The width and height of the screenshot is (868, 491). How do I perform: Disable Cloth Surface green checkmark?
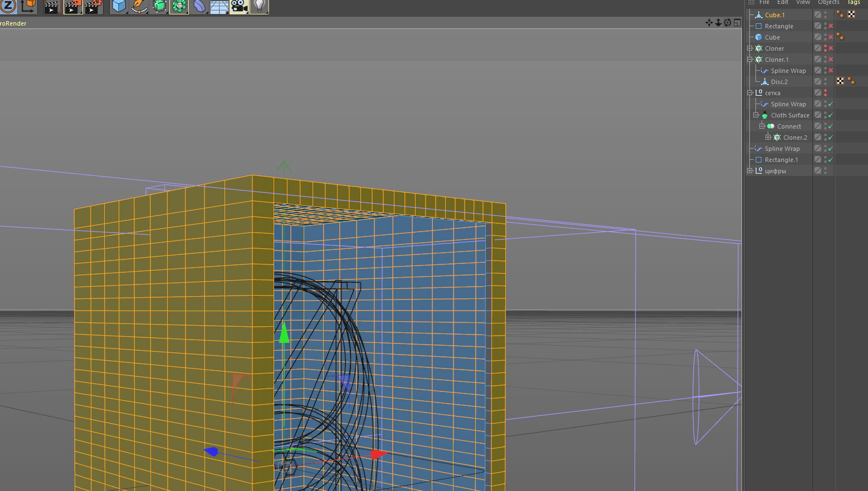coord(831,115)
